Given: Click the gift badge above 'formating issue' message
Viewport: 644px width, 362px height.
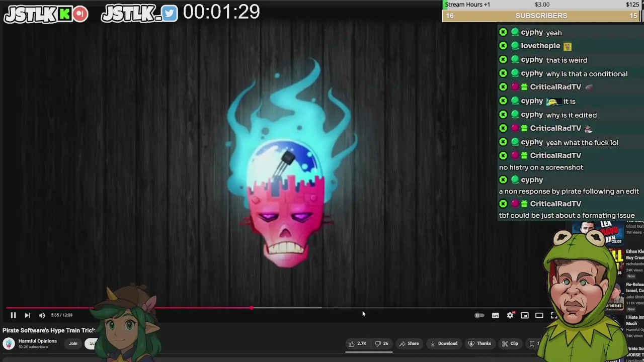Looking at the screenshot, I should point(524,204).
